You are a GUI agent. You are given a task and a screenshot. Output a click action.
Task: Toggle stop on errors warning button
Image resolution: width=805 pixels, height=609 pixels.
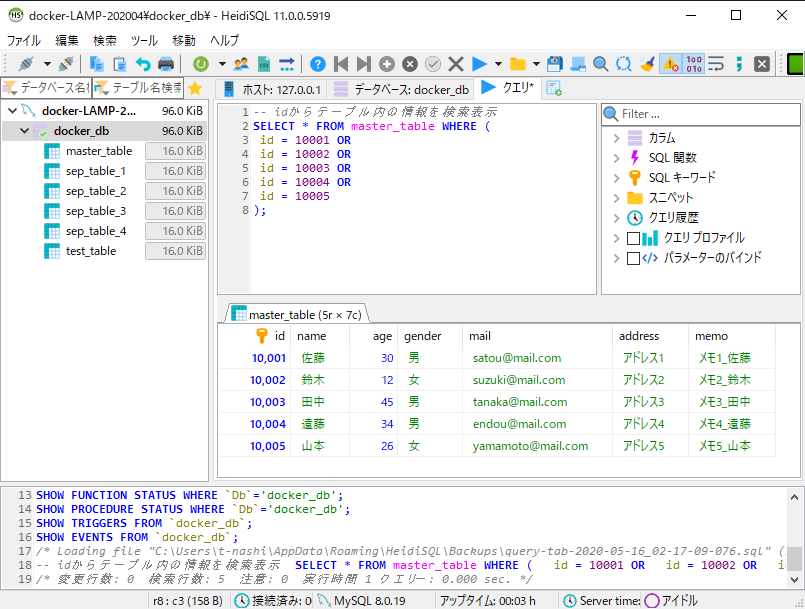pyautogui.click(x=670, y=64)
